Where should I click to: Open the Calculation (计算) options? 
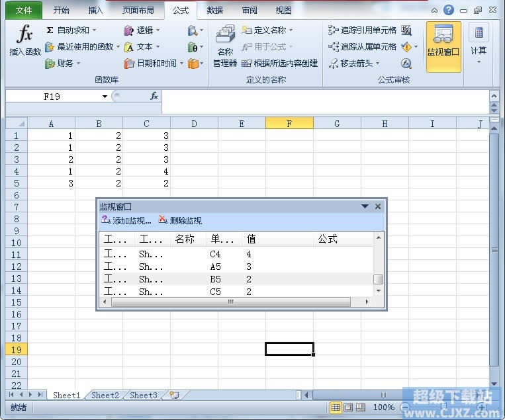click(x=479, y=44)
